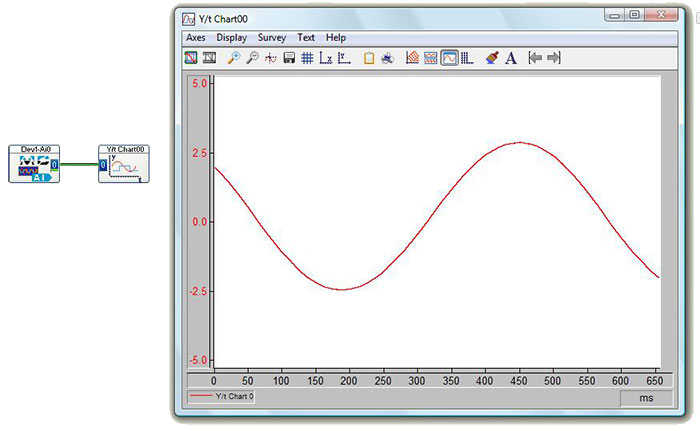Viewport: 700px width, 431px height.
Task: Select the zoom in magnifier tool
Action: click(x=233, y=58)
